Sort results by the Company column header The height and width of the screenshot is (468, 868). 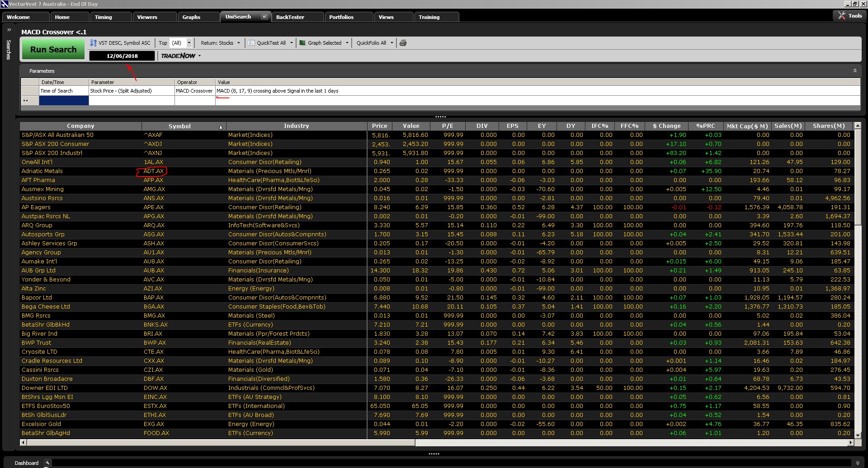click(x=80, y=126)
